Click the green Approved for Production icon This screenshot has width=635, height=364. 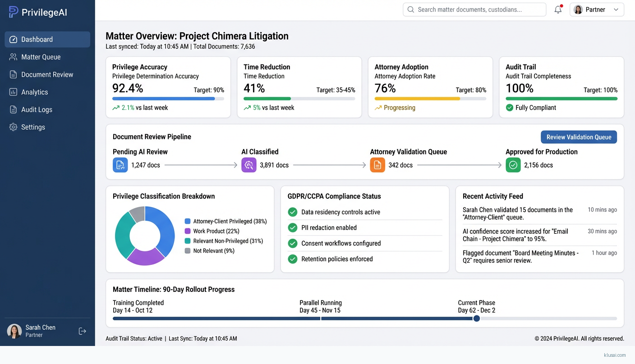click(513, 165)
